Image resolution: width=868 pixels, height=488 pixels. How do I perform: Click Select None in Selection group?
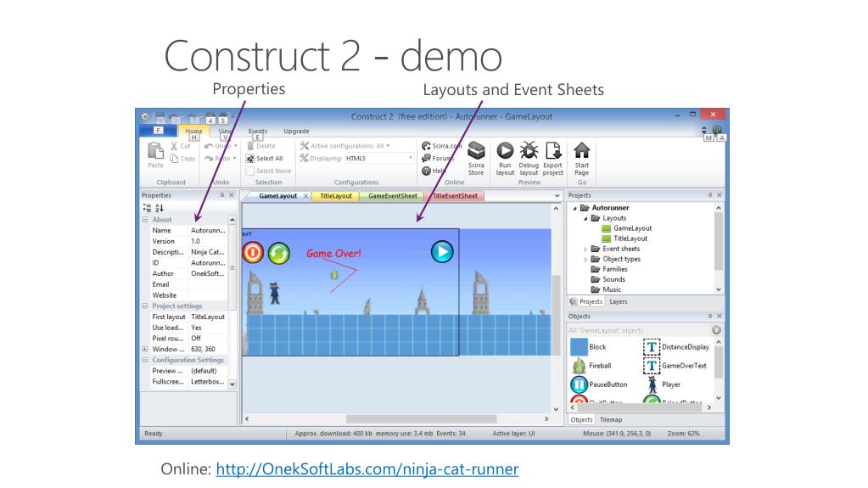click(268, 171)
